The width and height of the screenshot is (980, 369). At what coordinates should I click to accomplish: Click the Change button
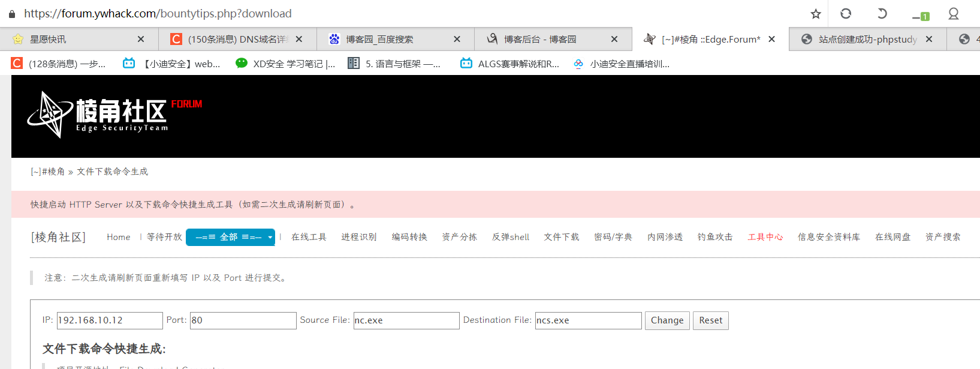[667, 320]
